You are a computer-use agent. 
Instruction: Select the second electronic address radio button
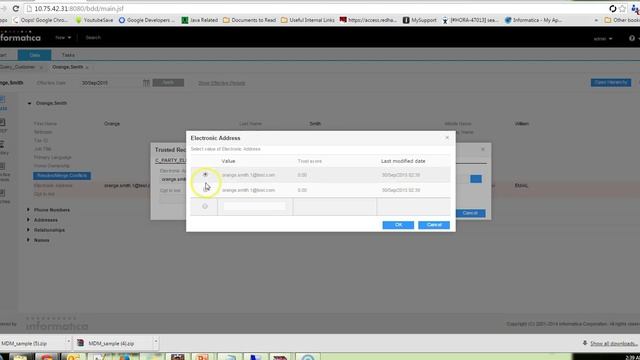(205, 190)
